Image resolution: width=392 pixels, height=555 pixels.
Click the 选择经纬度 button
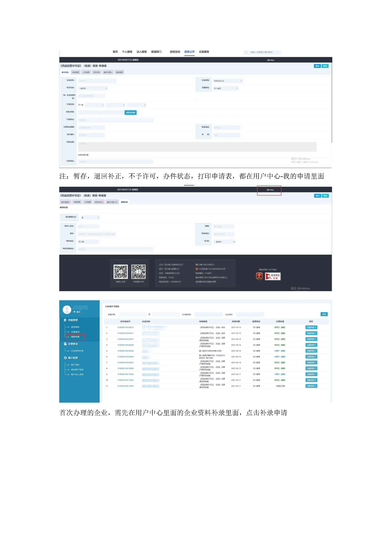pyautogui.click(x=131, y=113)
